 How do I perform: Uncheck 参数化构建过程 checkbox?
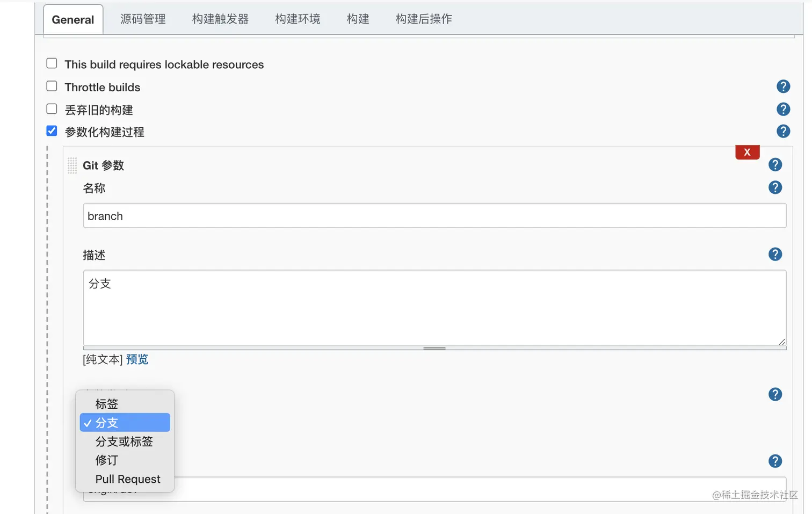pyautogui.click(x=52, y=131)
